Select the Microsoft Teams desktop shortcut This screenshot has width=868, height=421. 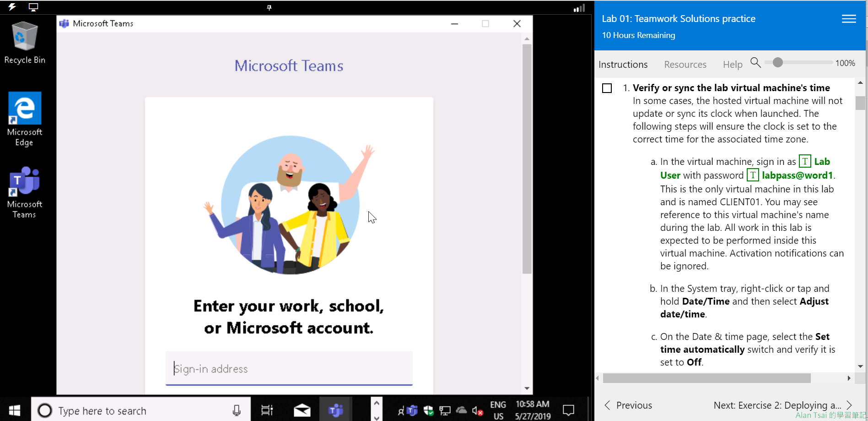coord(25,192)
